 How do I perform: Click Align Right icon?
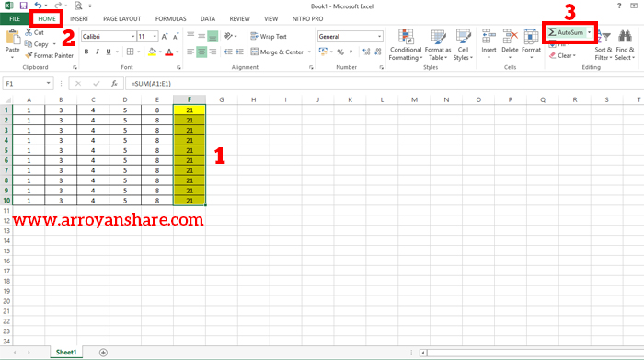[213, 52]
